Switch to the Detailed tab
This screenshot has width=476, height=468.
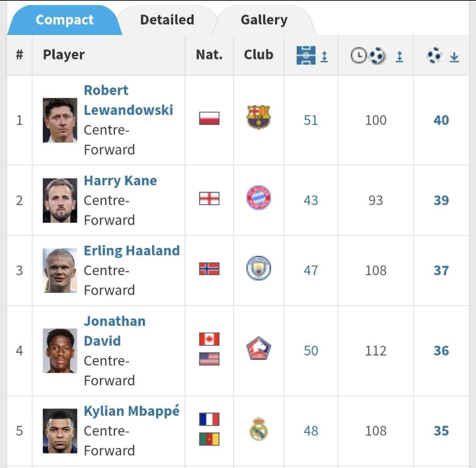point(167,20)
